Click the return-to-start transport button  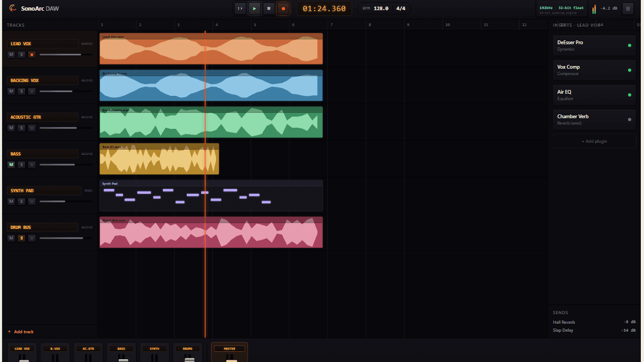click(241, 9)
